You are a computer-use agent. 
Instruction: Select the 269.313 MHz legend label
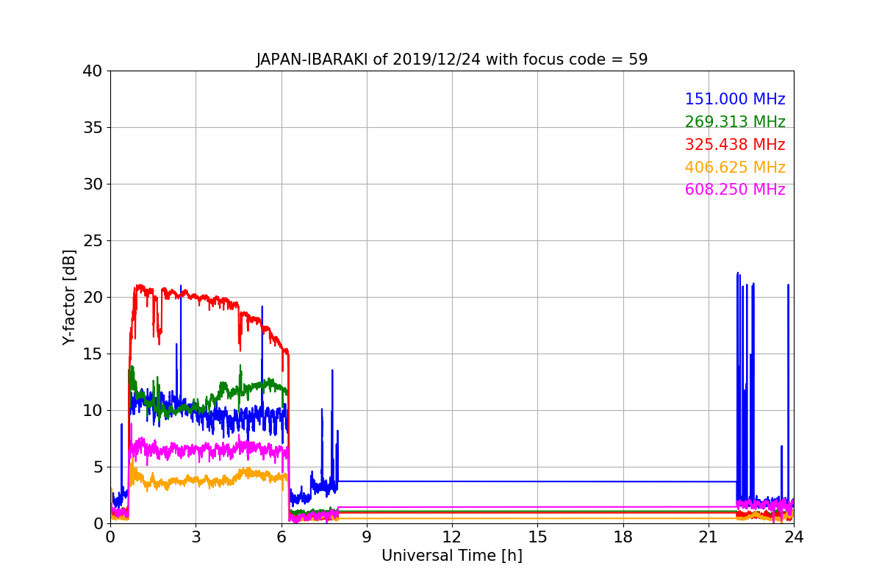click(x=735, y=122)
